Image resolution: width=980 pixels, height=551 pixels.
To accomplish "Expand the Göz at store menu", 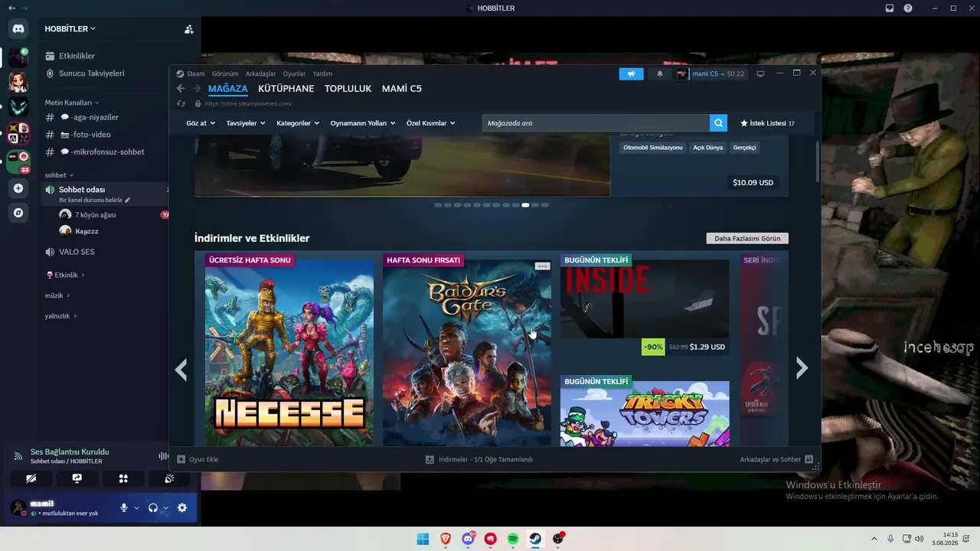I will 199,123.
